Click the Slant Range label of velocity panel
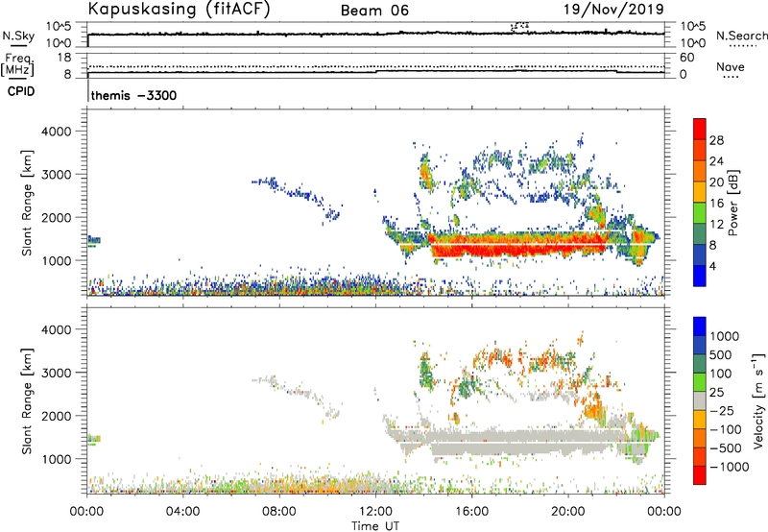The width and height of the screenshot is (768, 532). click(x=27, y=401)
